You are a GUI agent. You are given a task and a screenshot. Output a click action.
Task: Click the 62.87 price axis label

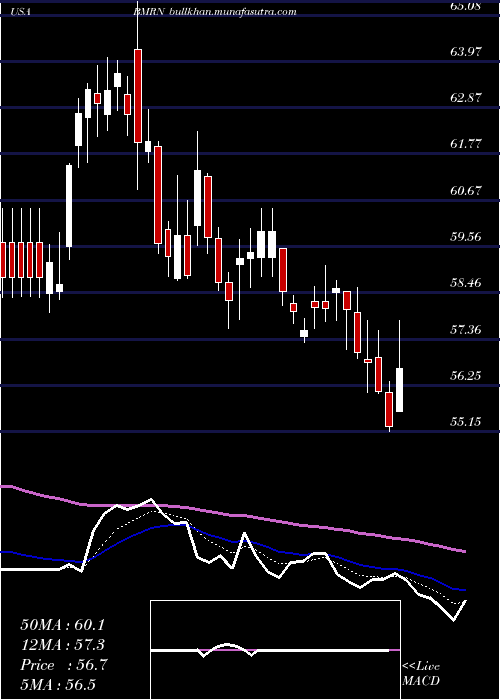tap(466, 98)
